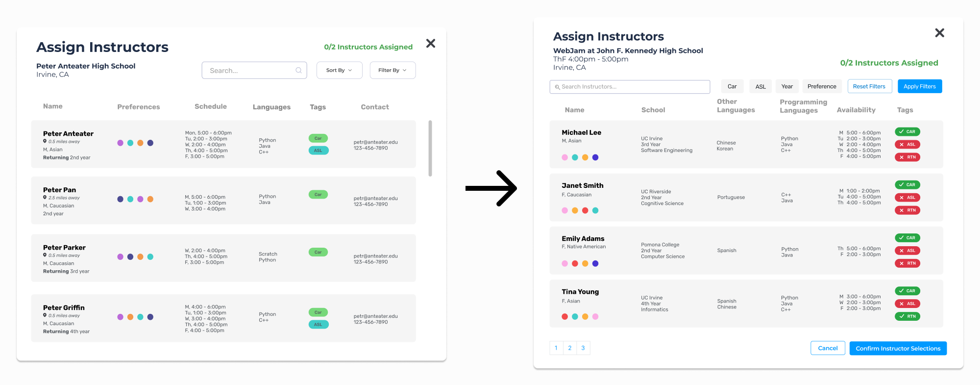Image resolution: width=980 pixels, height=385 pixels.
Task: Click Emily Adams' red ASL tag
Action: (x=907, y=250)
